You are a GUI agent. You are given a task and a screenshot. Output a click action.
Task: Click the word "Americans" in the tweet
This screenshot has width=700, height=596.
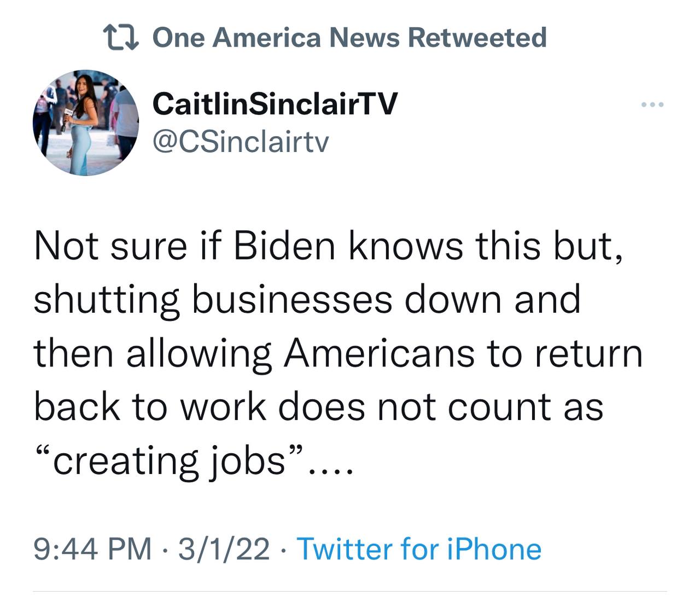379,353
